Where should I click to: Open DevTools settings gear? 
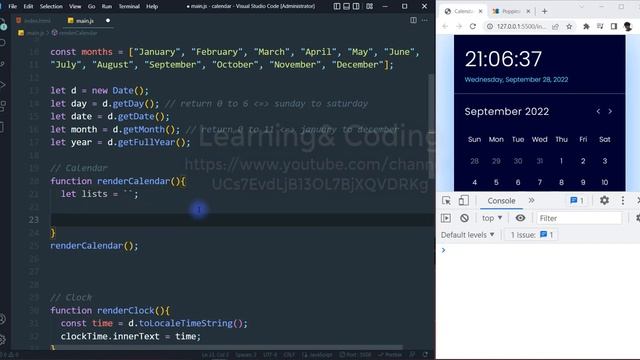point(604,200)
